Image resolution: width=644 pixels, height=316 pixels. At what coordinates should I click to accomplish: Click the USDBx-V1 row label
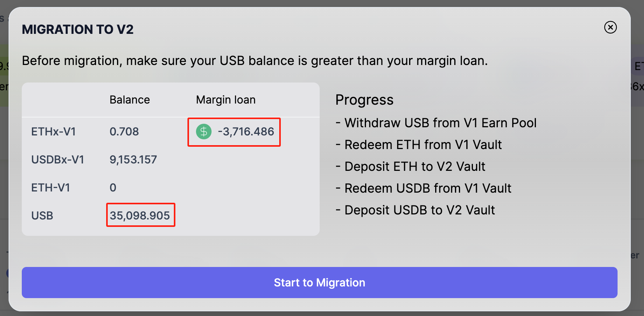tap(58, 160)
